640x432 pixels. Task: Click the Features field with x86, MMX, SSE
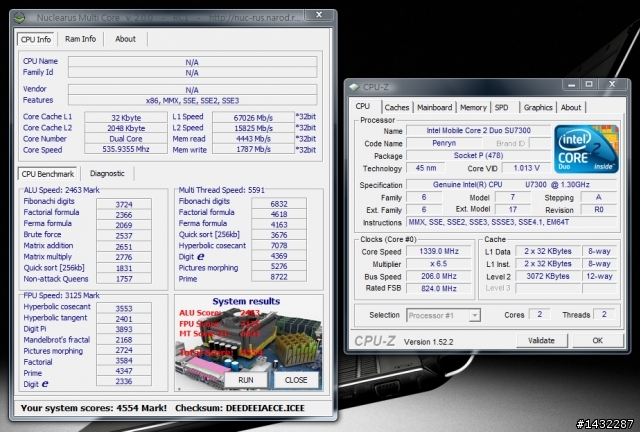click(x=192, y=100)
